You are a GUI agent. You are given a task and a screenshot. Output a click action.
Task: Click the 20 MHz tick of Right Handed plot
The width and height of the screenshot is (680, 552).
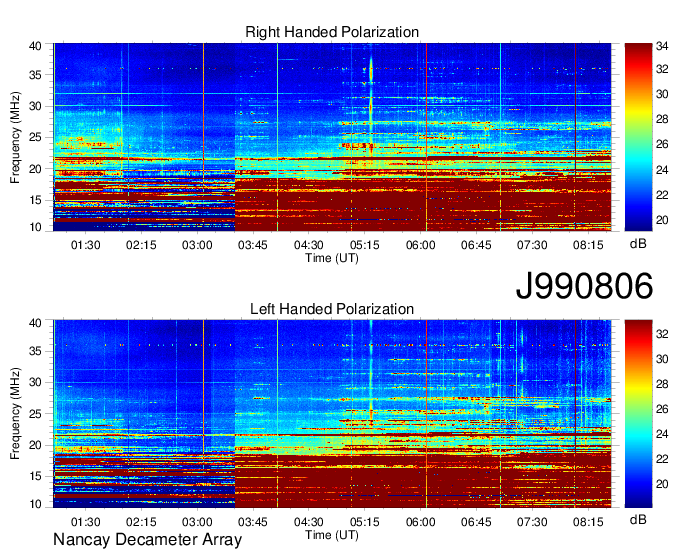35,169
